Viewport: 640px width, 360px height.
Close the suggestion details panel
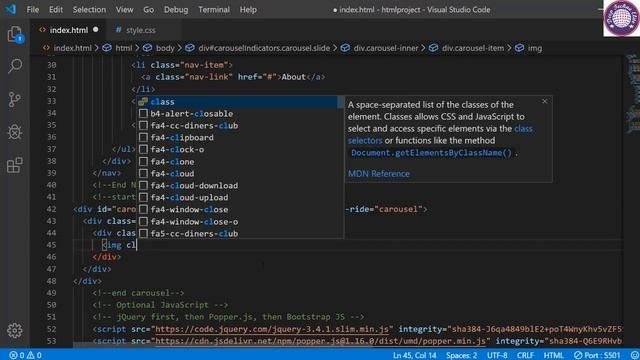click(544, 101)
